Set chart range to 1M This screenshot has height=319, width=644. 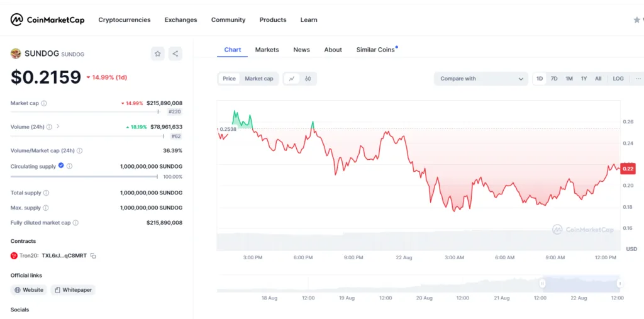(x=569, y=79)
